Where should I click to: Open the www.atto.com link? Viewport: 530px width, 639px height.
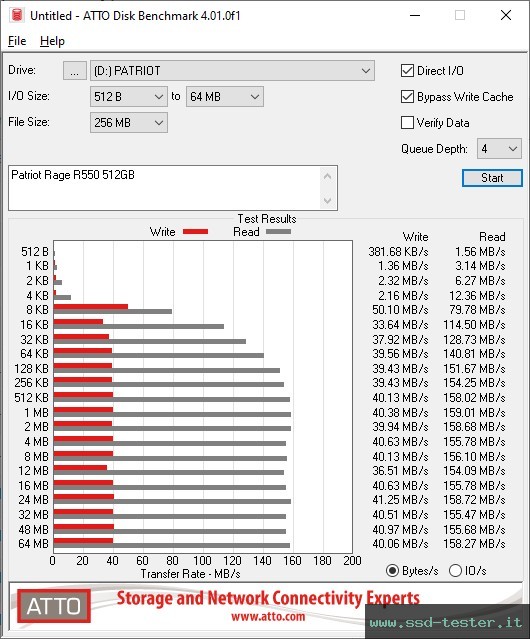(x=268, y=617)
